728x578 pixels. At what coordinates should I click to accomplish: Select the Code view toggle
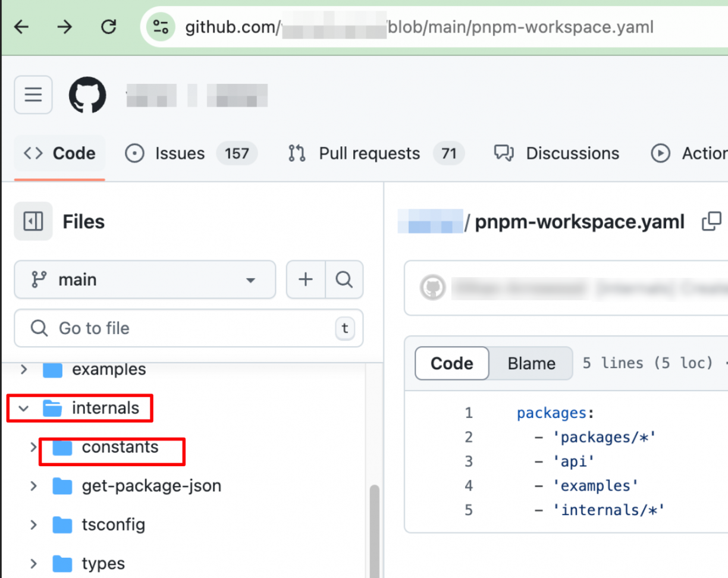click(452, 363)
